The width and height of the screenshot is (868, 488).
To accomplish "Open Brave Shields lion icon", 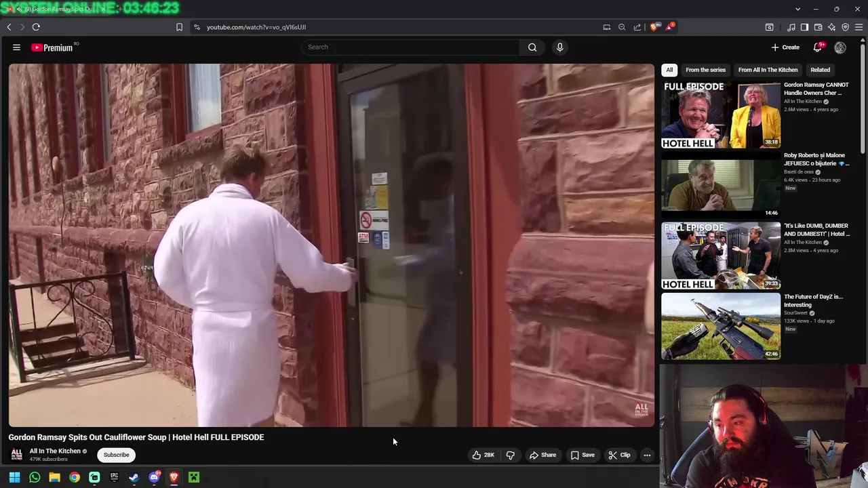I will coord(654,27).
